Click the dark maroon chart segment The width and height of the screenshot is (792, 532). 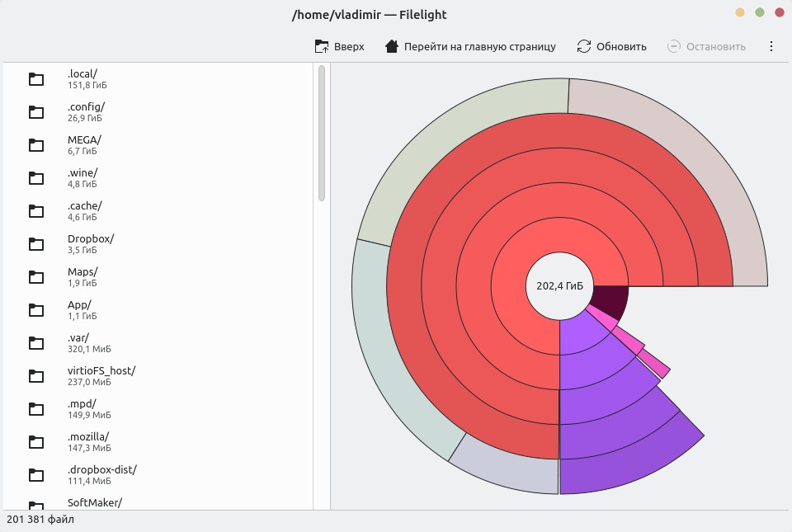click(x=610, y=299)
